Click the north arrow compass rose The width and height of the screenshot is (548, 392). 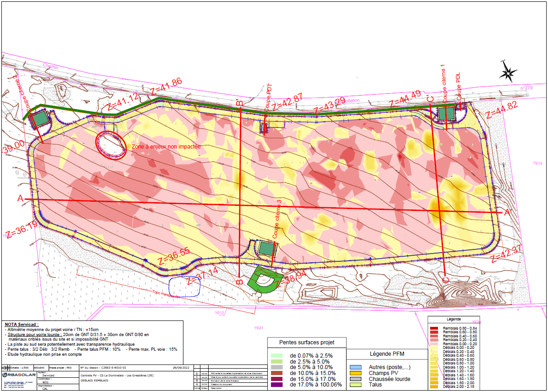pyautogui.click(x=508, y=72)
